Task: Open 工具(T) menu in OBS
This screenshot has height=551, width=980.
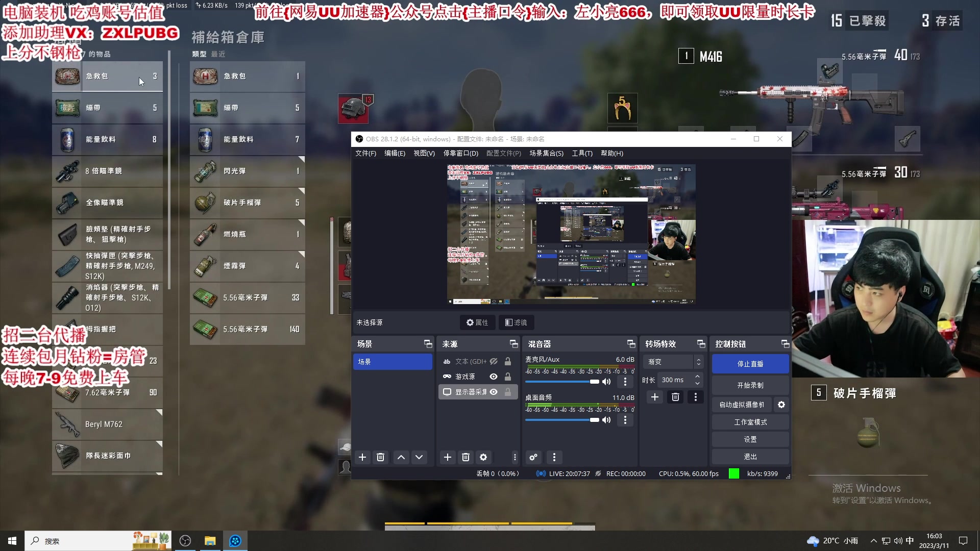Action: point(582,153)
